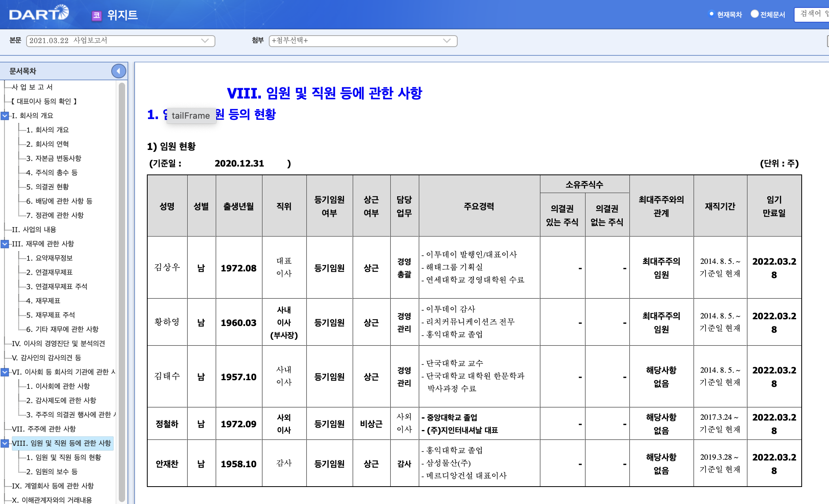Select VI. 이사회 등 회사의 기관 section
The image size is (829, 504).
(x=63, y=372)
